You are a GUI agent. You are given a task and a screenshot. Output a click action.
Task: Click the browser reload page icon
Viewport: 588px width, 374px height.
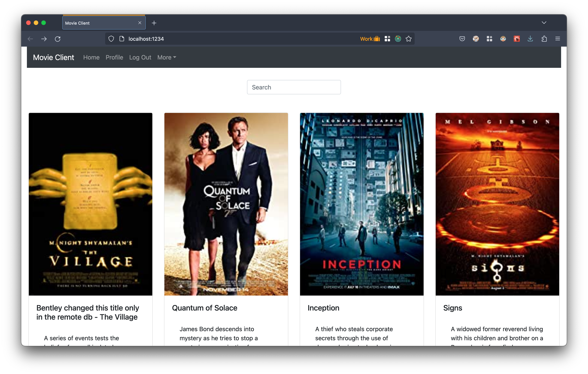(x=58, y=39)
